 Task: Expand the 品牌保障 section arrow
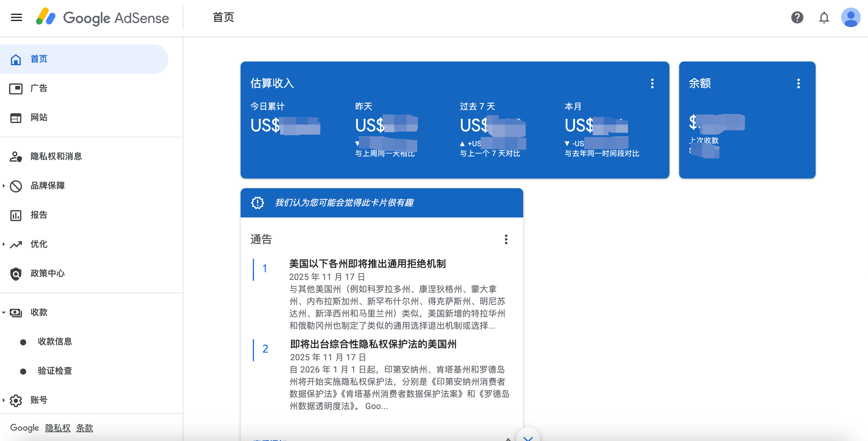(x=3, y=186)
